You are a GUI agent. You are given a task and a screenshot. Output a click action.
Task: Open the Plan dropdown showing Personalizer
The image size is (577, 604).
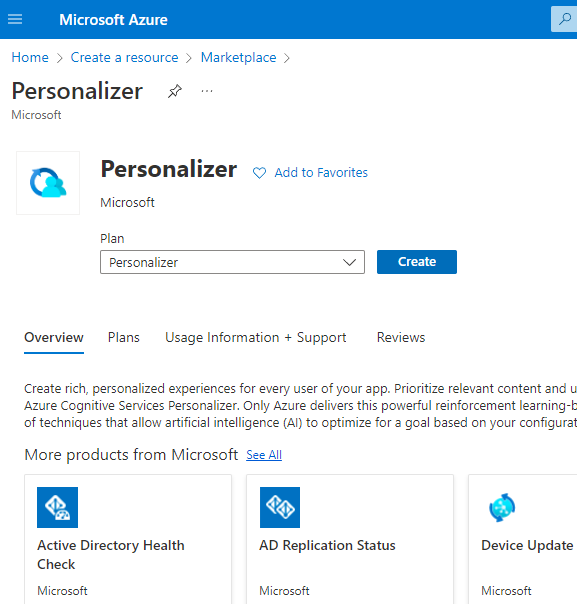coord(232,262)
